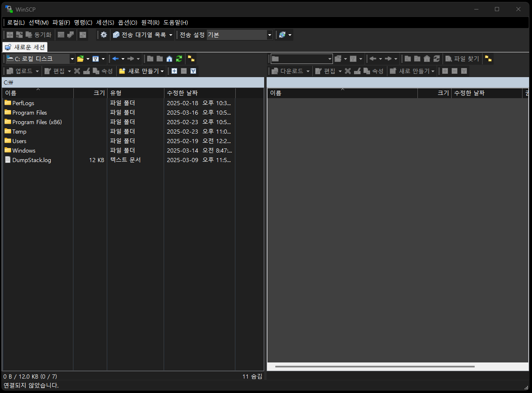Screen dimensions: 532x393
Task: Open the 세션(S) menu
Action: (105, 23)
